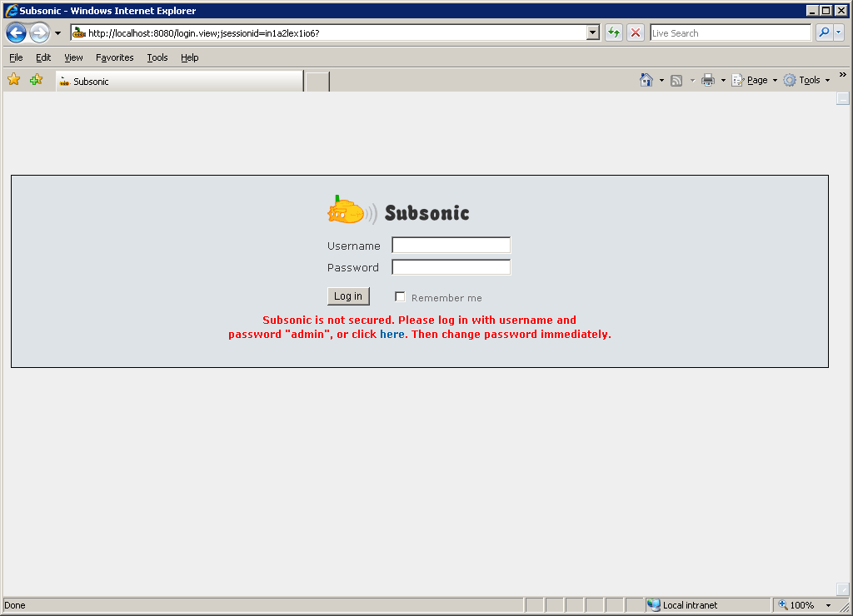Viewport: 853px width, 616px height.
Task: Expand the address bar history dropdown
Action: coord(593,33)
